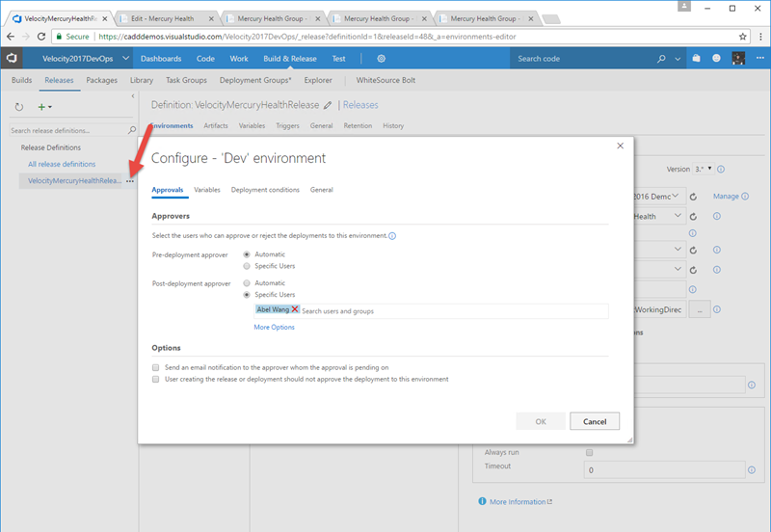Open the settings gear in the top navigation
The image size is (771, 532).
point(381,59)
